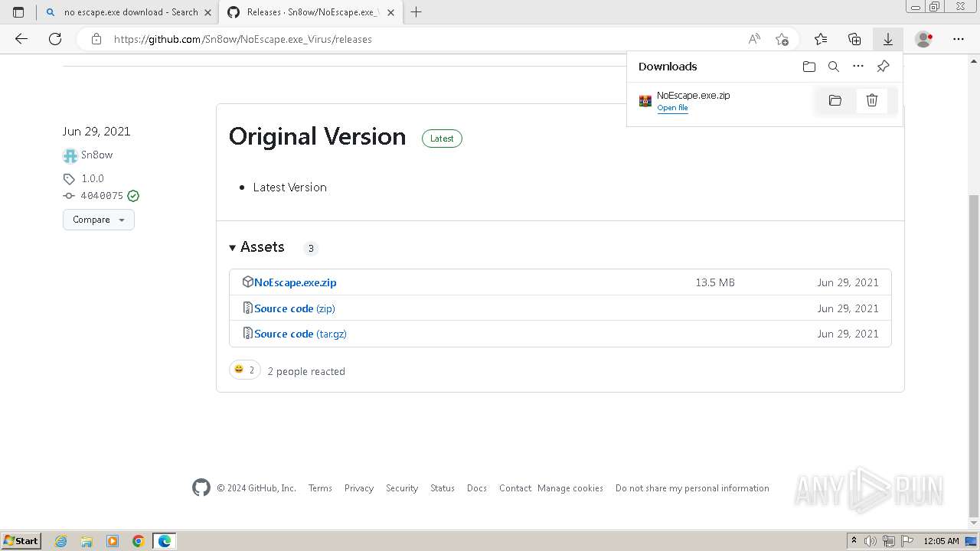Pin the Downloads panel

[883, 67]
